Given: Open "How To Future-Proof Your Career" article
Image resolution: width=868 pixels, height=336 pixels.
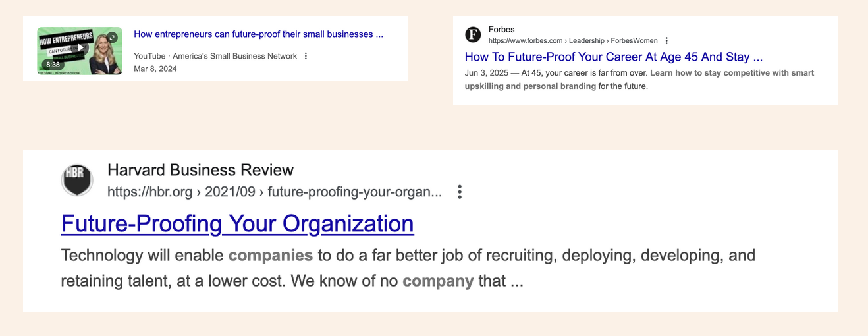Looking at the screenshot, I should [614, 57].
